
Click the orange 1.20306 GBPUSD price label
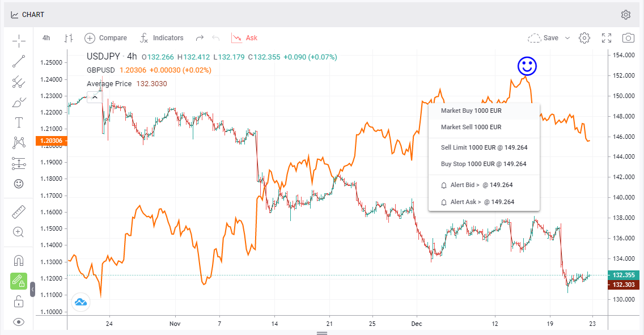tap(50, 141)
